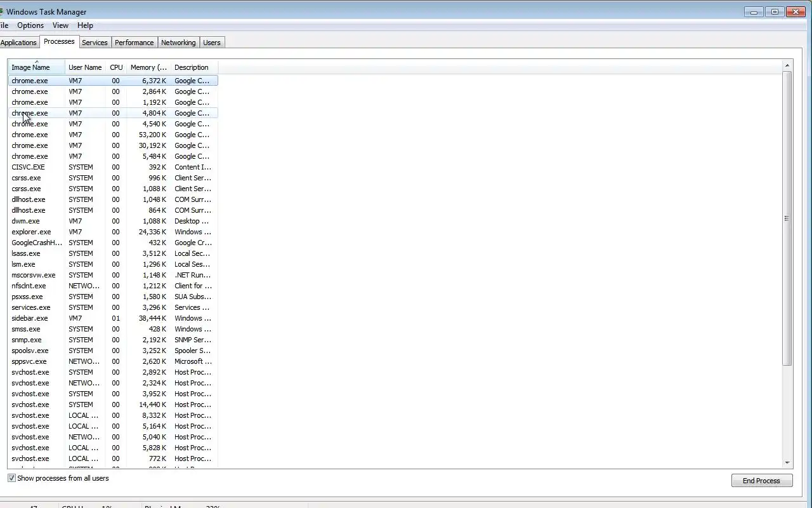Screen dimensions: 812x508
Task: Select the dwm.exe process
Action: (x=113, y=221)
